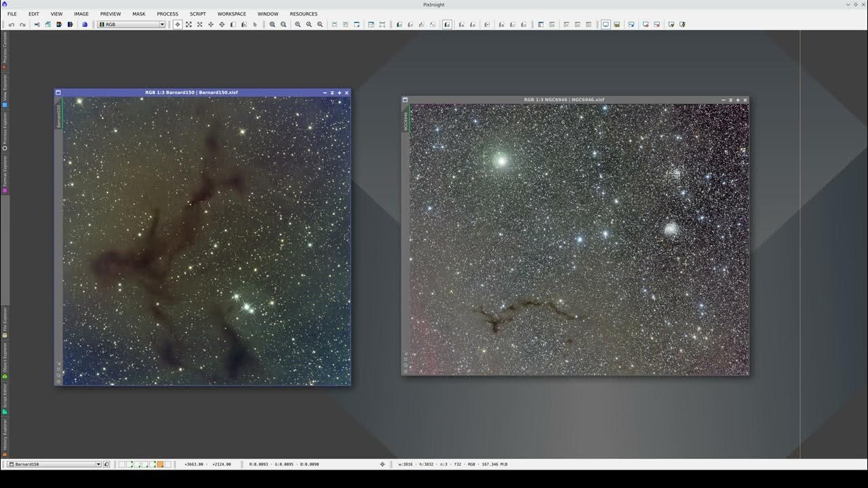Click the bright star in the NGC6946 image
The width and height of the screenshot is (868, 488).
(501, 161)
